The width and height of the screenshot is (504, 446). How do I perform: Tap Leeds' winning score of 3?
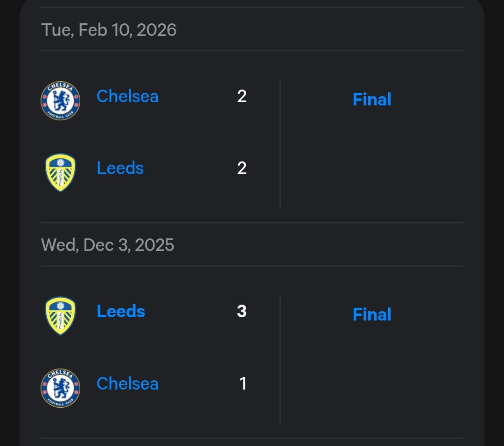click(242, 311)
